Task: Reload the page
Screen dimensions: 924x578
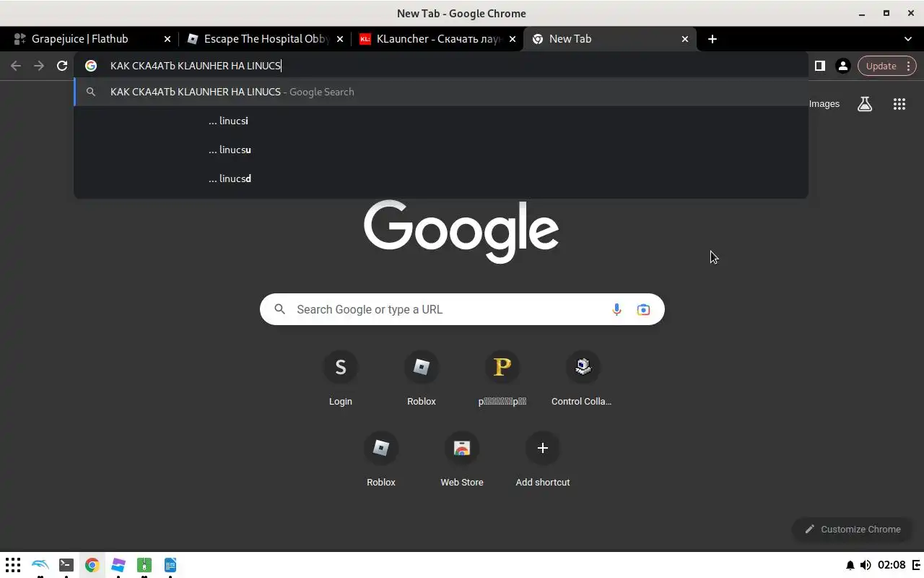Action: (62, 66)
